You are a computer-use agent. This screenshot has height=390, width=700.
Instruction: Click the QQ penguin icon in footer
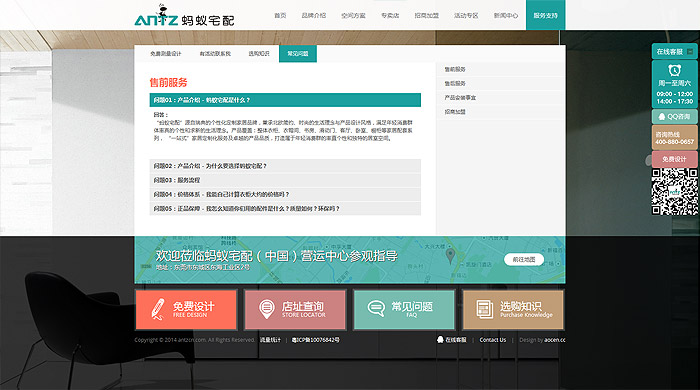(440, 340)
